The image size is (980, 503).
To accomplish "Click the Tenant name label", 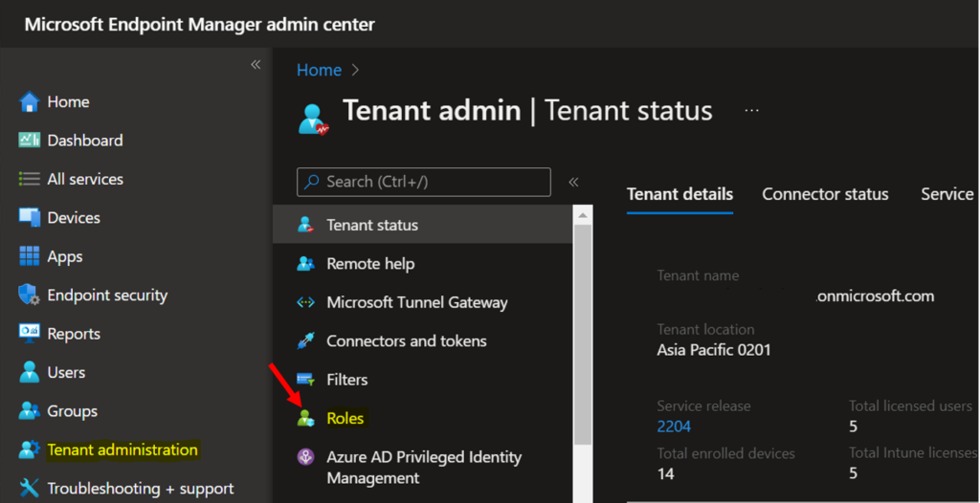I will click(698, 275).
